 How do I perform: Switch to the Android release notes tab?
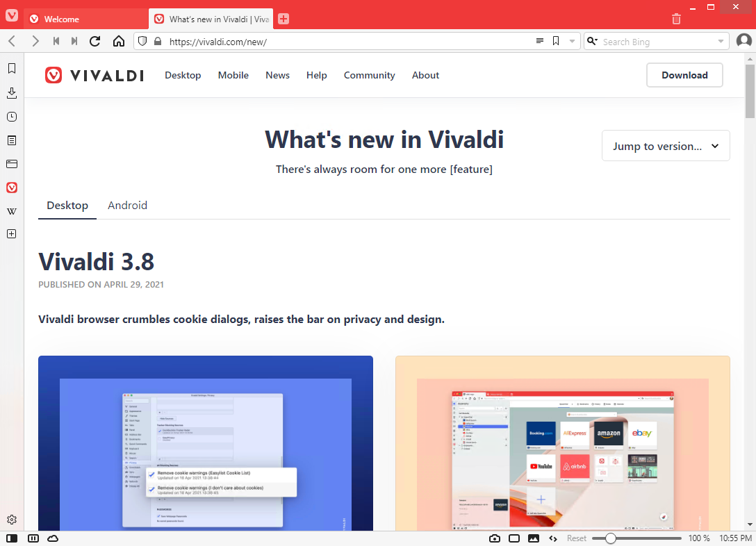coord(127,206)
